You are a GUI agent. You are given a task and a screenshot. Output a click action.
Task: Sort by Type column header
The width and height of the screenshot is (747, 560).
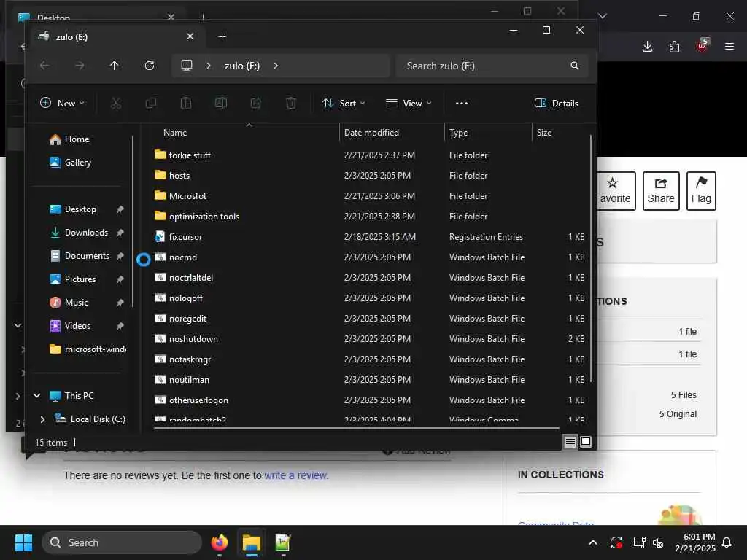[x=458, y=133]
